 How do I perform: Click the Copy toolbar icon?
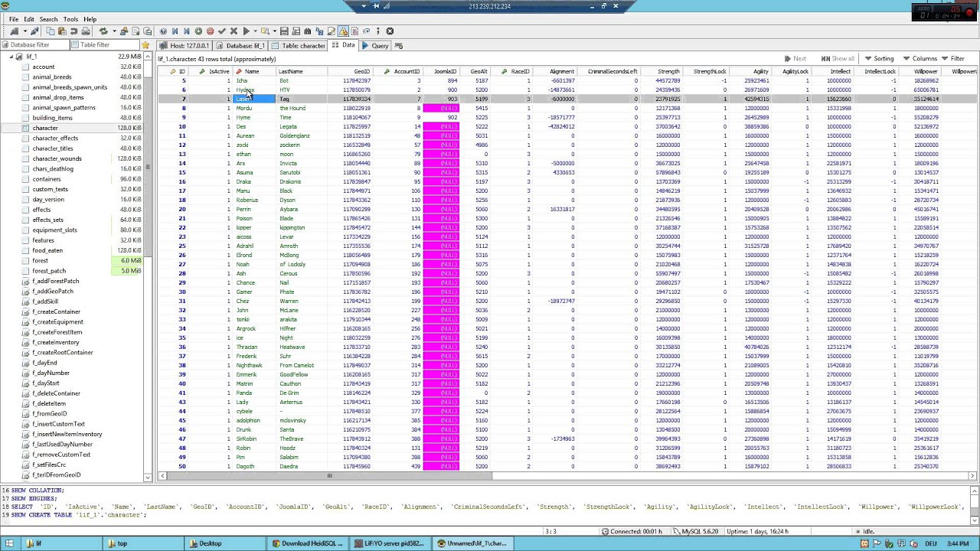click(50, 31)
